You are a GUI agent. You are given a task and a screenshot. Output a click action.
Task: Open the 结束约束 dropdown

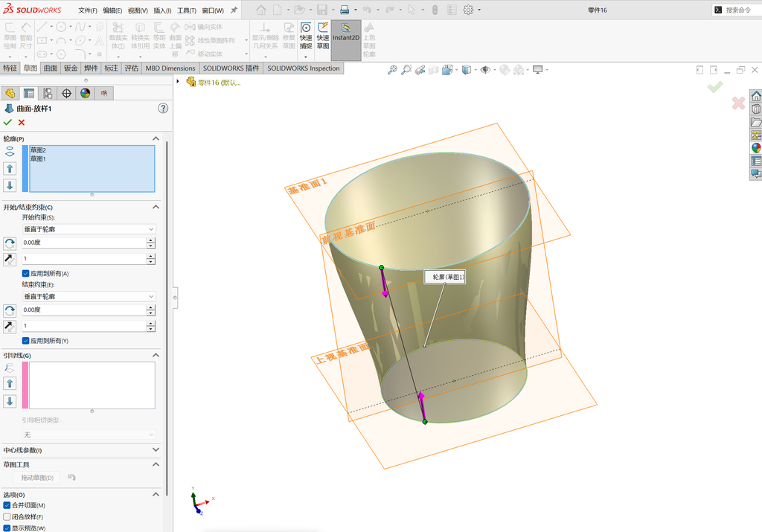(x=89, y=296)
